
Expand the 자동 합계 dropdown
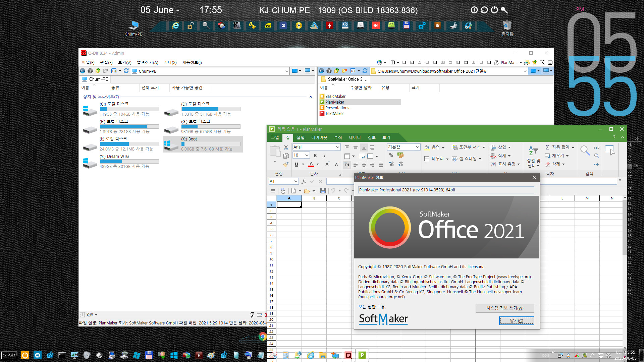pyautogui.click(x=573, y=147)
